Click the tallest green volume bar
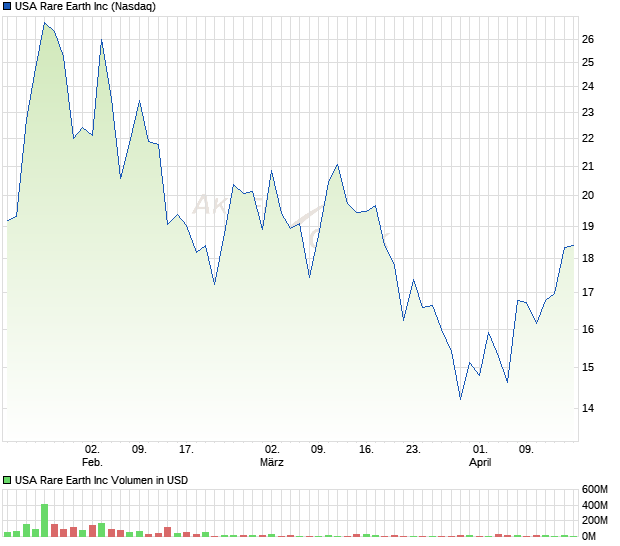 [x=45, y=520]
